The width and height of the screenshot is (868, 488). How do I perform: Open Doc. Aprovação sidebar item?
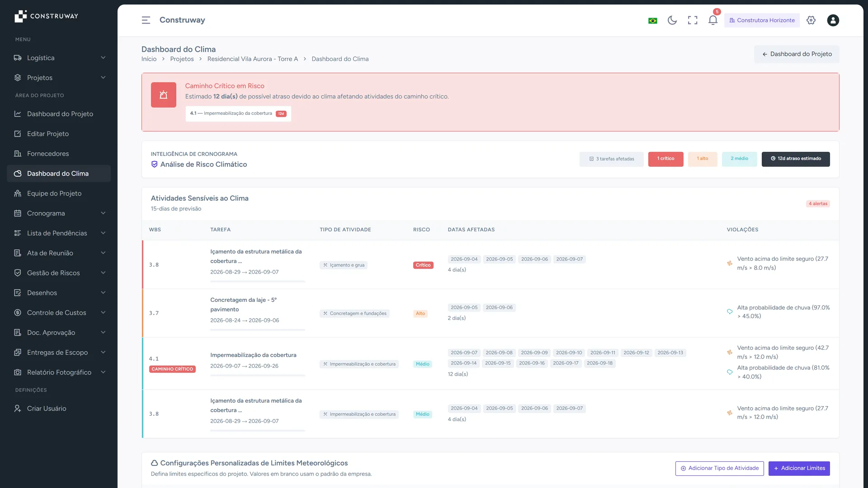tap(59, 333)
